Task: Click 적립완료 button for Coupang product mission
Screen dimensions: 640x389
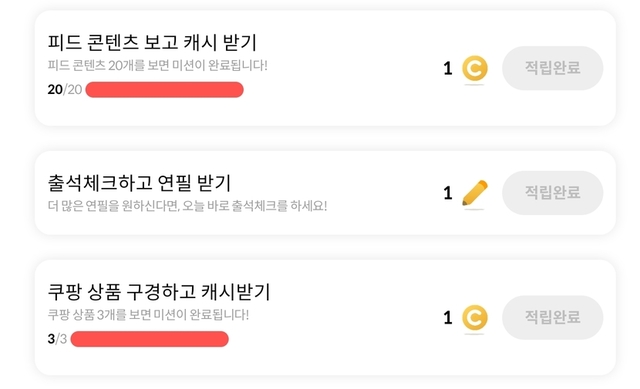Action: click(552, 317)
